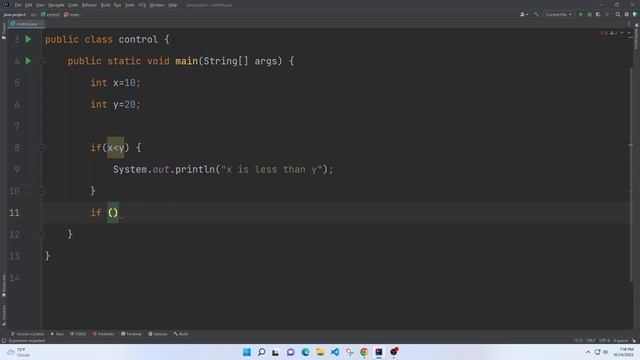Open the Code menu
Image resolution: width=640 pixels, height=360 pixels.
tap(73, 5)
